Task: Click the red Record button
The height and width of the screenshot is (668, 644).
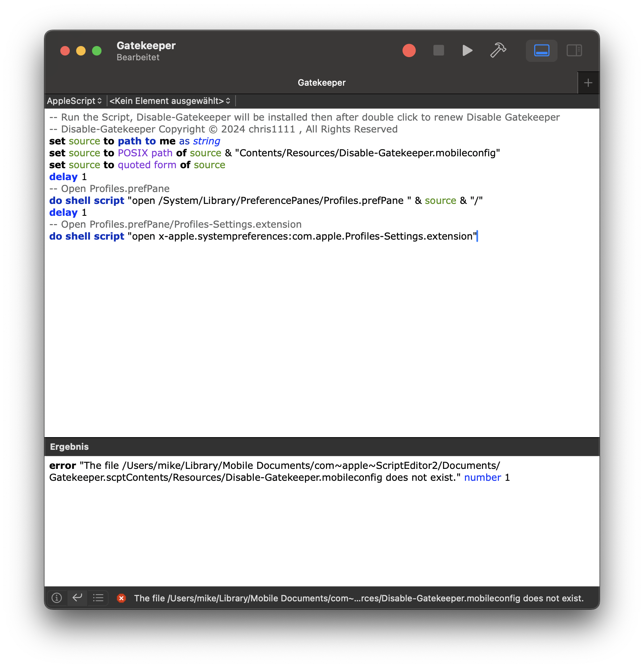Action: (409, 51)
